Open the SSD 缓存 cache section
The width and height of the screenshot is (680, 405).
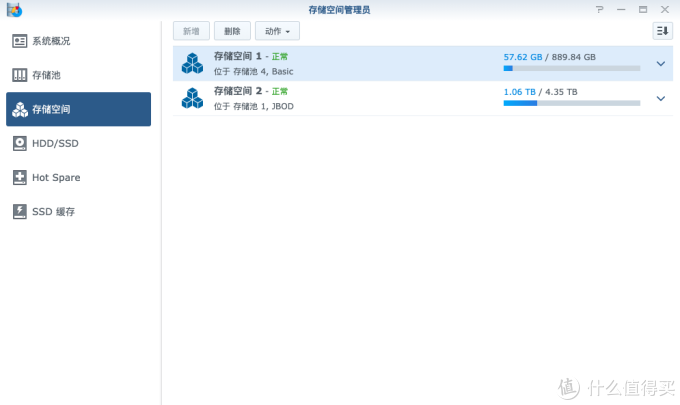click(78, 212)
